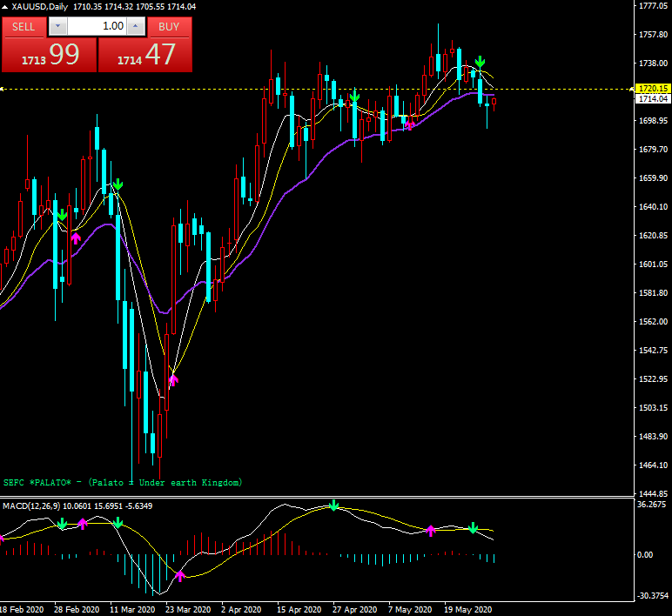Click the 1714.47 ask price tile
Viewport: 672px width, 616px height.
[145, 55]
